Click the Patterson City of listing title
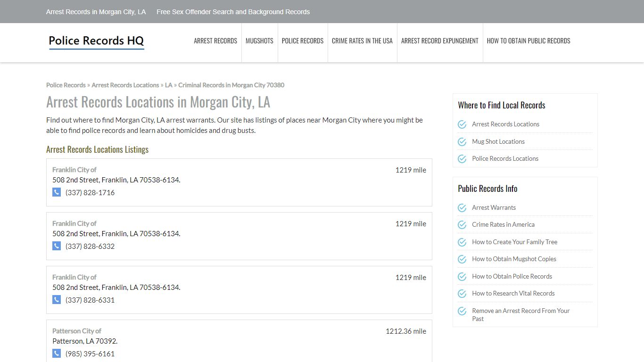644x362 pixels. tap(77, 331)
